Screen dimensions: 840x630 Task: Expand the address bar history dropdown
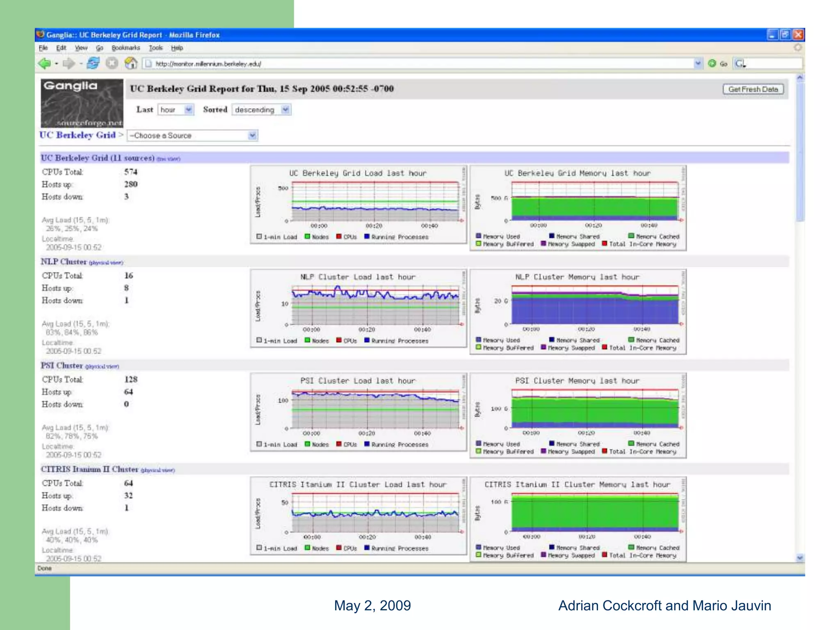coord(698,64)
